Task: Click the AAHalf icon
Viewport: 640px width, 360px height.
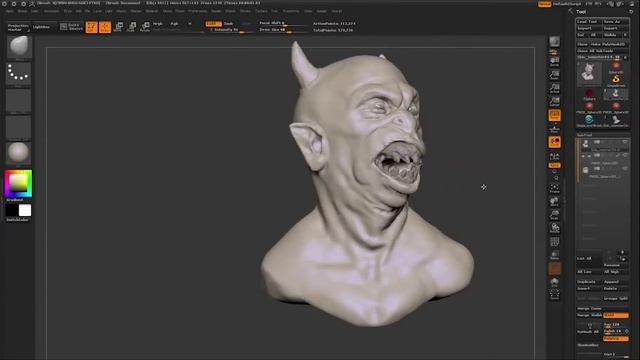Action: pyautogui.click(x=554, y=102)
